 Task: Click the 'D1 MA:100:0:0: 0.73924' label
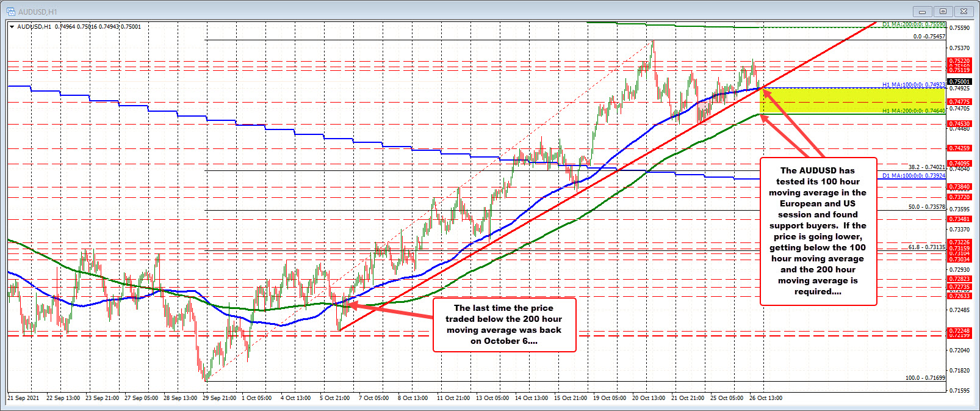pos(913,176)
